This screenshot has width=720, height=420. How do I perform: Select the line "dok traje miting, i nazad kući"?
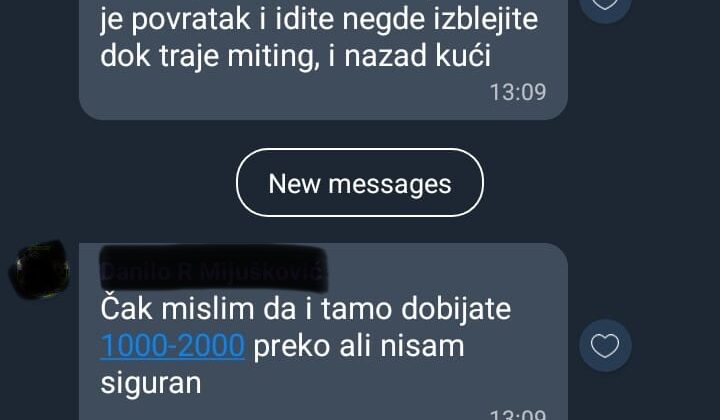tap(296, 56)
